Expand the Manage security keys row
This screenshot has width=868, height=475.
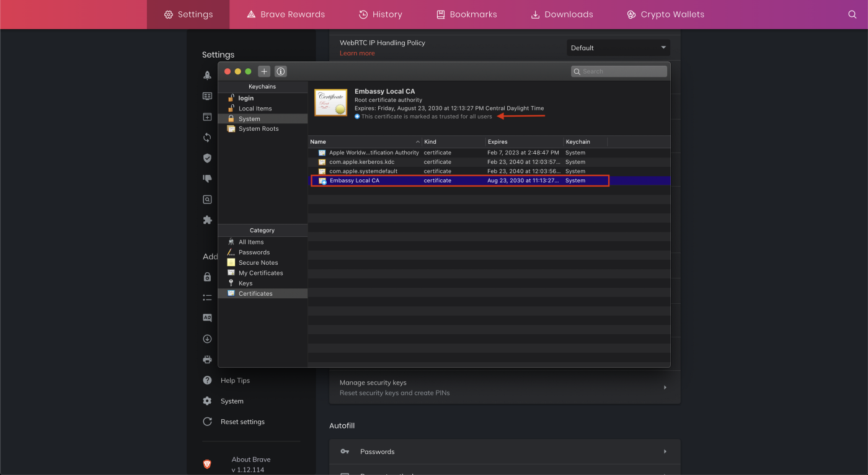click(665, 388)
